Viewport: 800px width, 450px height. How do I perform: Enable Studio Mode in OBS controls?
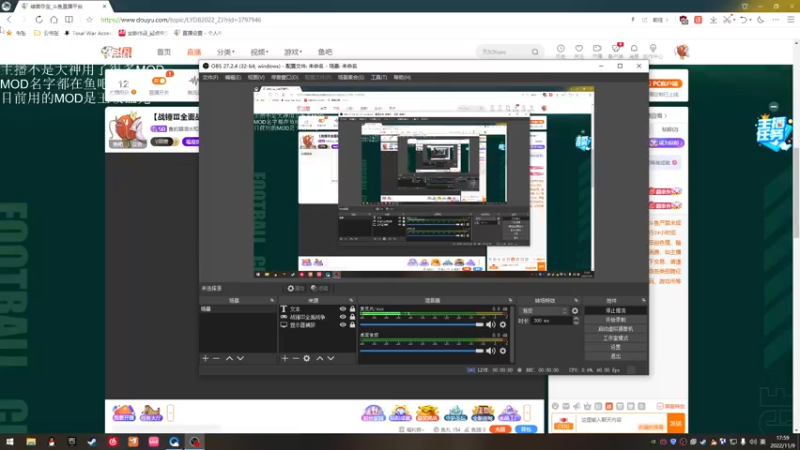tap(615, 338)
